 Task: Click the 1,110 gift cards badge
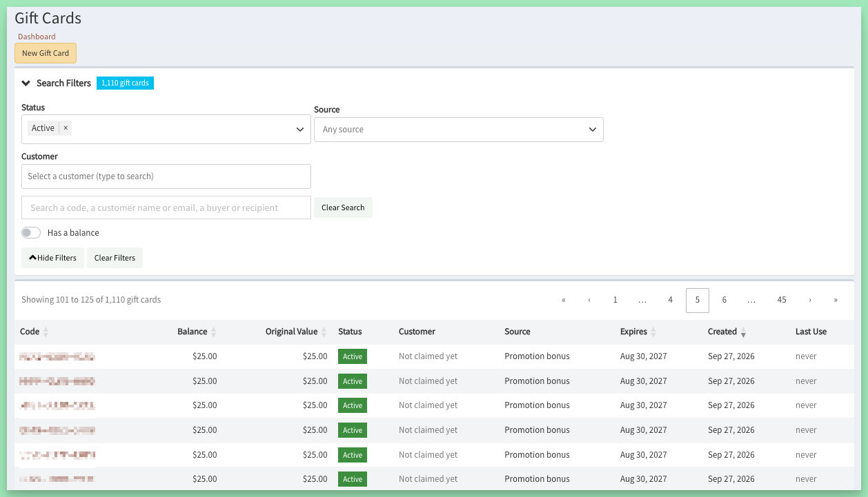(x=125, y=83)
